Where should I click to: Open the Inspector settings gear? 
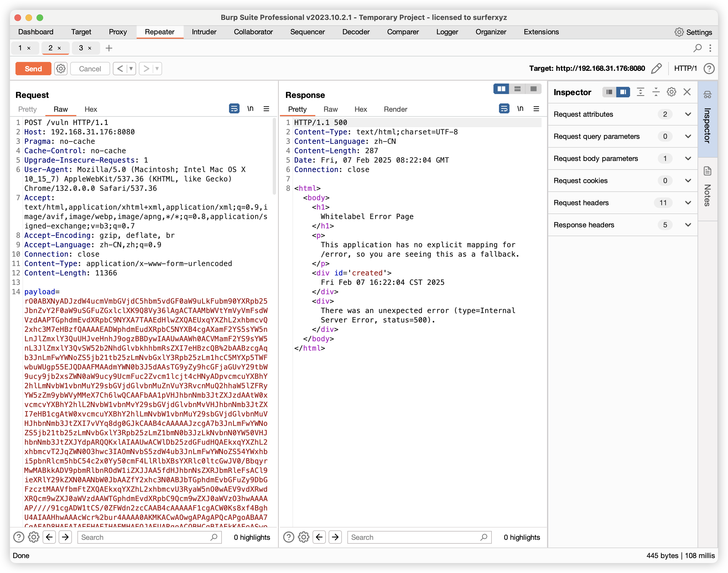tap(671, 92)
